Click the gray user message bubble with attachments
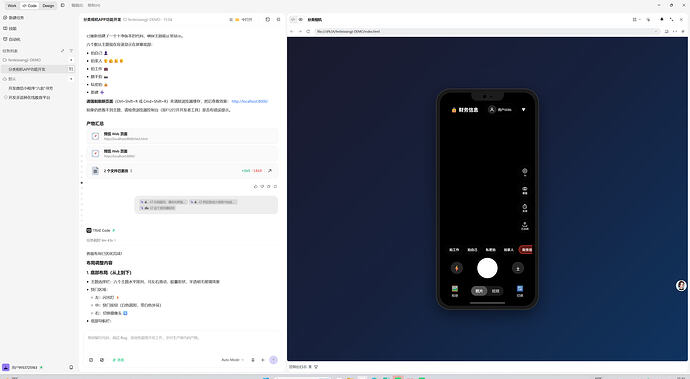Image resolution: width=690 pixels, height=379 pixels. click(x=206, y=205)
